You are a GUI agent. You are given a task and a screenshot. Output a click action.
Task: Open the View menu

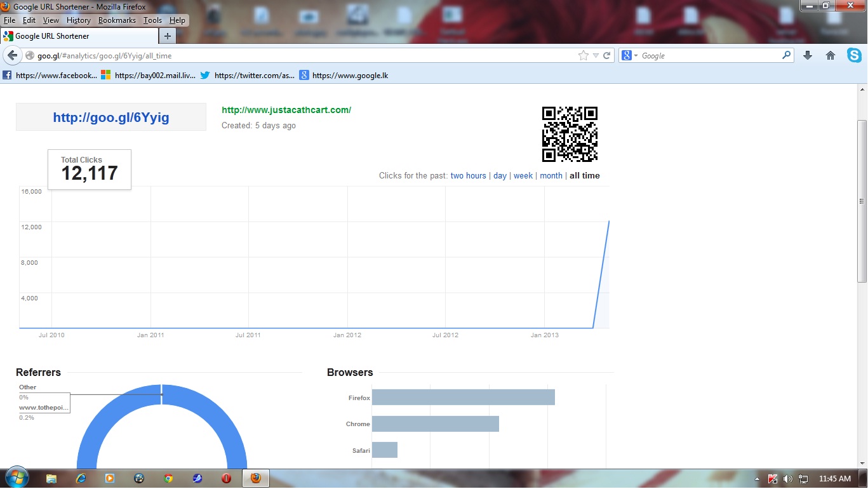coord(51,20)
